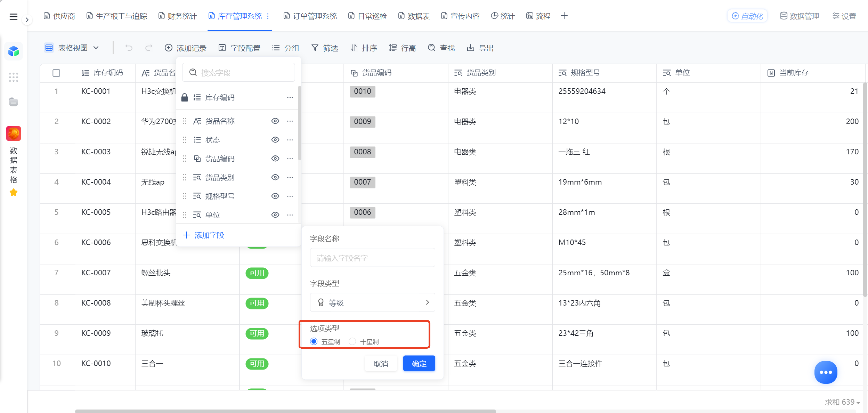Screen dimensions: 868x413
Task: Open 数据管理 data management
Action: (800, 16)
